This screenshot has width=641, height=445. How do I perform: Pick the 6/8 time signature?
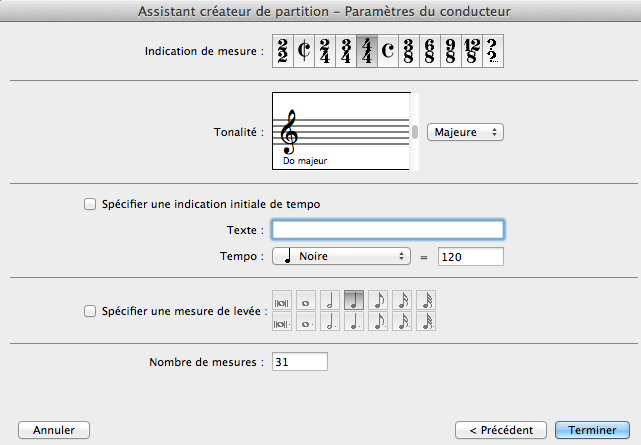[x=427, y=51]
